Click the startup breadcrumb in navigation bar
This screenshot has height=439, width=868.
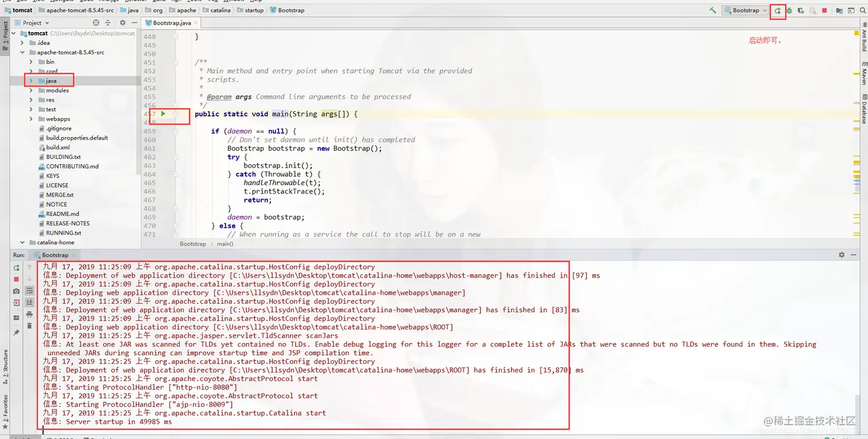click(250, 10)
